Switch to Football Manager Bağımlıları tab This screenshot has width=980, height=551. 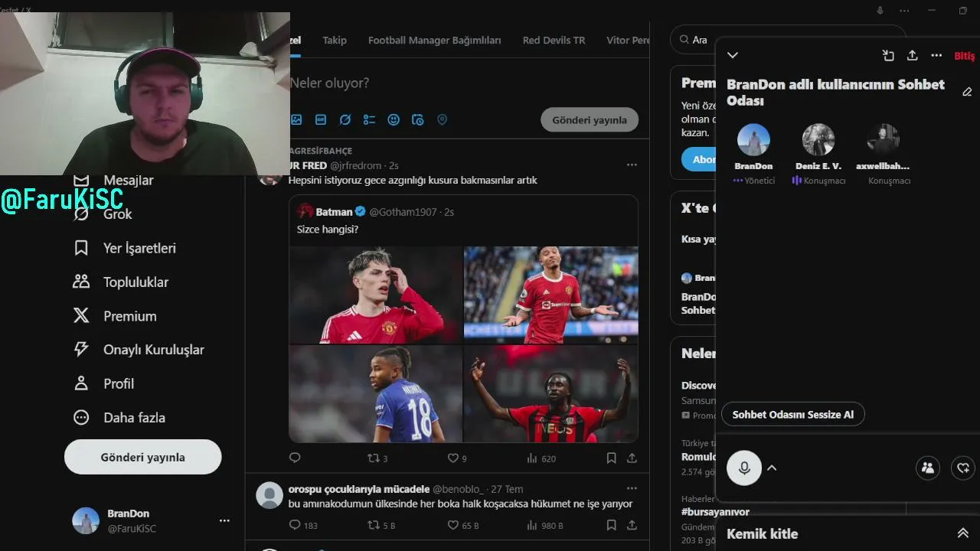pos(434,40)
